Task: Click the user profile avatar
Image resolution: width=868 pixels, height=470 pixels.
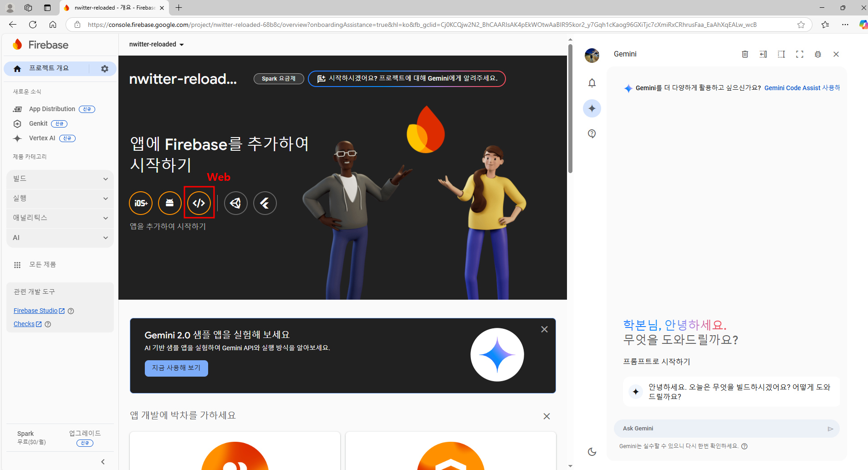Action: coord(592,56)
